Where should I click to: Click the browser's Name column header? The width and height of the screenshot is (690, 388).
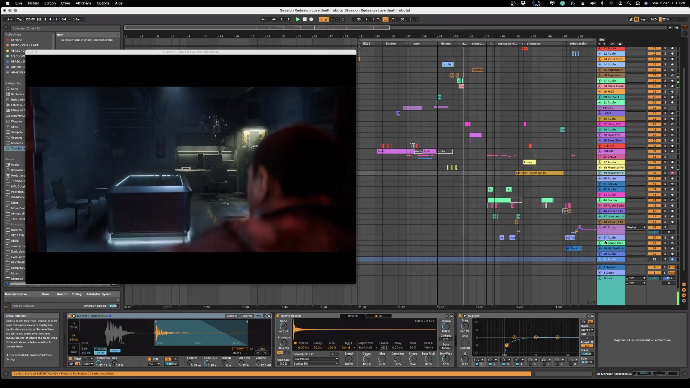coord(87,34)
